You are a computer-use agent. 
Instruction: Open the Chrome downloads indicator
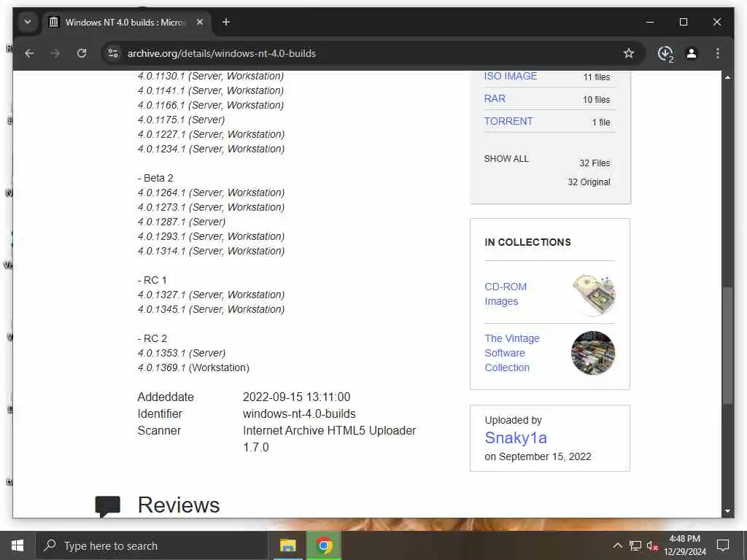click(665, 54)
